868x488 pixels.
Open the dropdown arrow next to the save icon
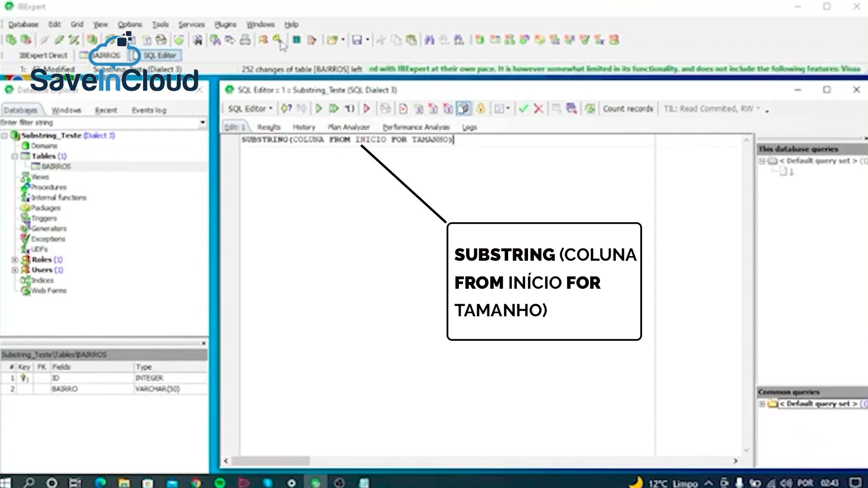pos(368,40)
